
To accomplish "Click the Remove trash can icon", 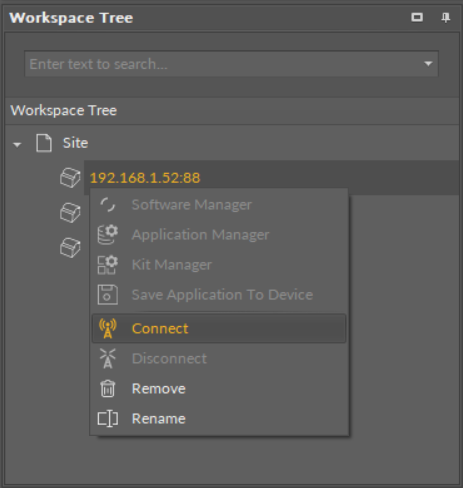I will 107,389.
